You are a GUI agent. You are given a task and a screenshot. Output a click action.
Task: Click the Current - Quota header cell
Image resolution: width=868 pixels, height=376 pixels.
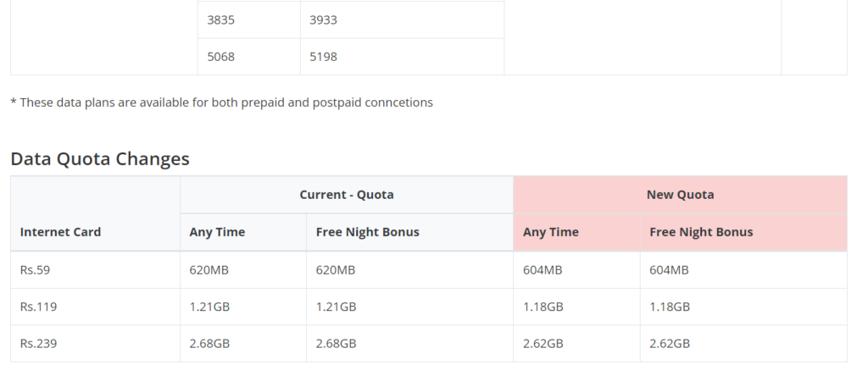(x=347, y=195)
